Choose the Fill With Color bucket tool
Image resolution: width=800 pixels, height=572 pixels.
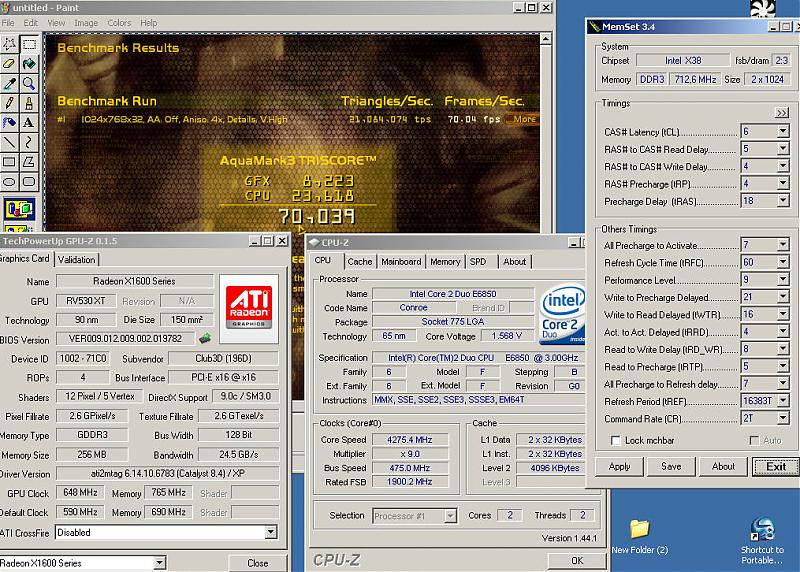pyautogui.click(x=29, y=64)
